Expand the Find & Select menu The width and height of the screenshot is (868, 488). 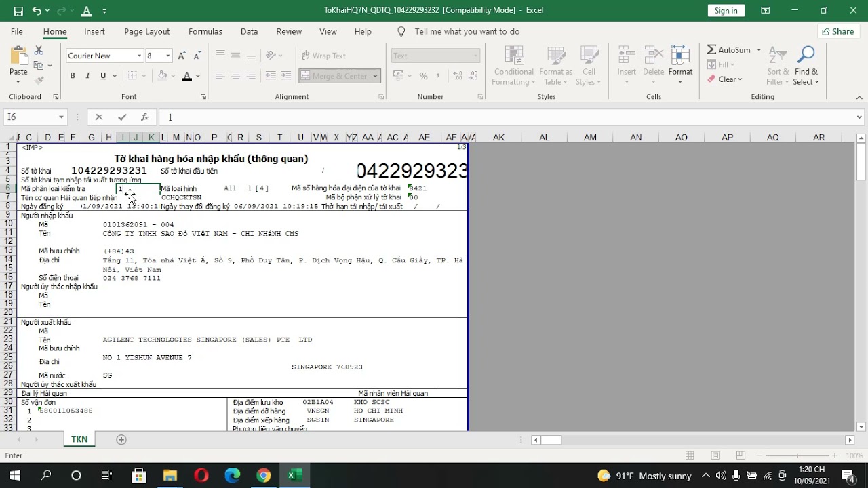click(806, 66)
